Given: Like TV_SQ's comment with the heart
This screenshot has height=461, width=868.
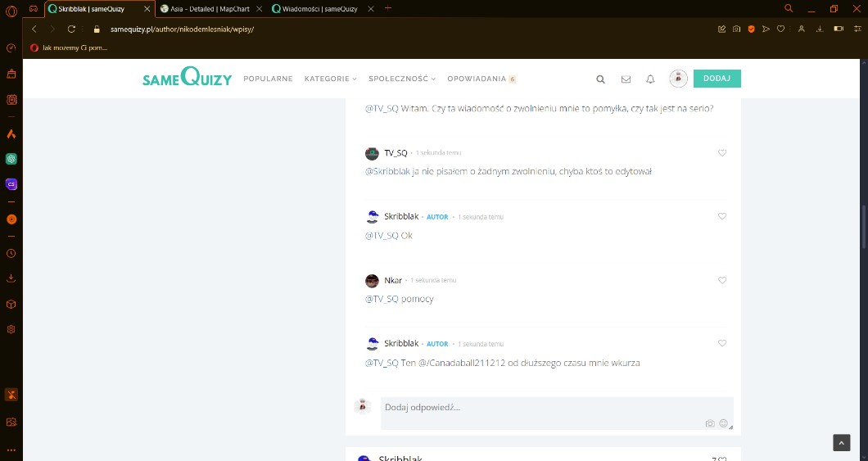Looking at the screenshot, I should tap(722, 153).
